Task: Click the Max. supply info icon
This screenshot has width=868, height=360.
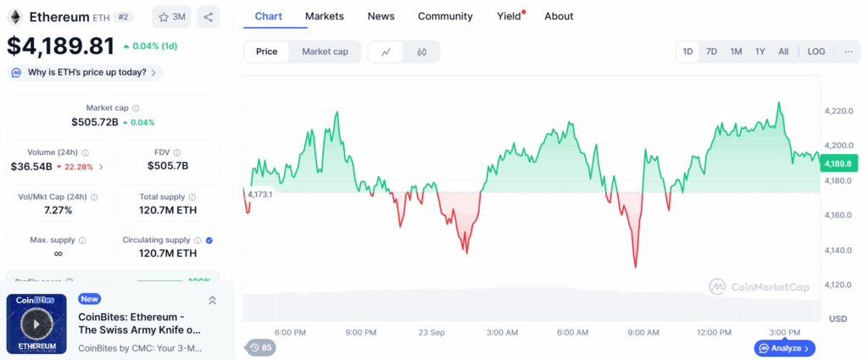Action: [x=82, y=241]
